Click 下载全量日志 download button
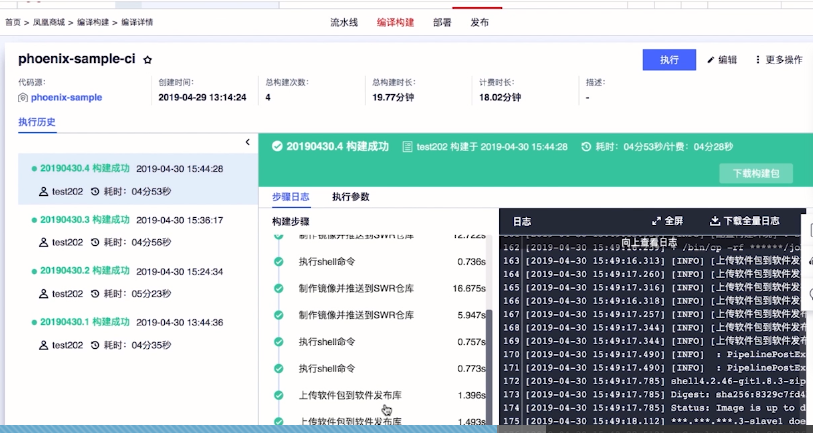Screen dimensions: 813x433 pyautogui.click(x=745, y=221)
